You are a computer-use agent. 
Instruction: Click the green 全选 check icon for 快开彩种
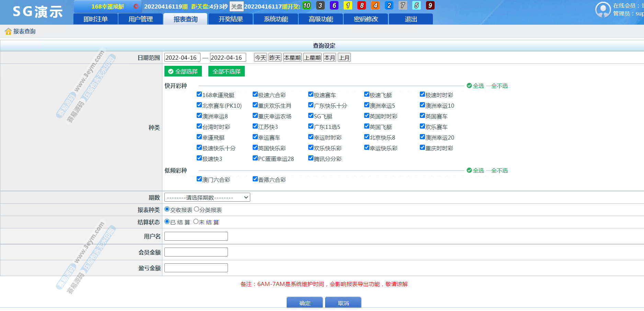(x=469, y=86)
